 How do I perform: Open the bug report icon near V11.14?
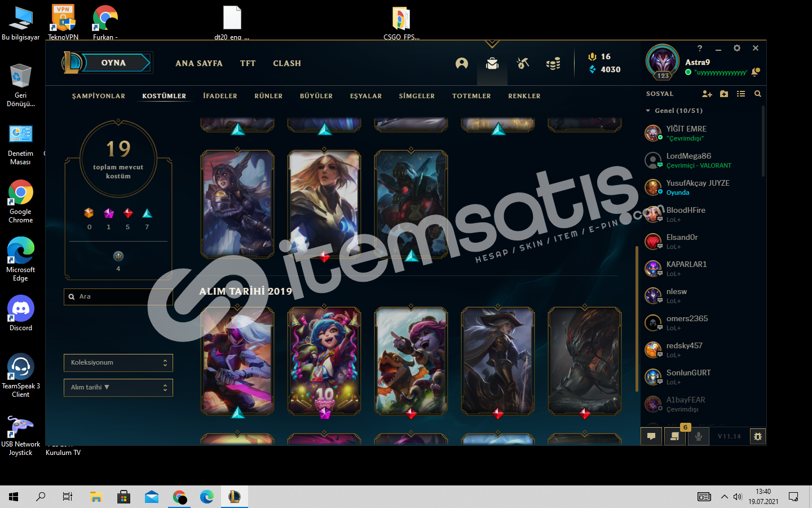pos(758,436)
